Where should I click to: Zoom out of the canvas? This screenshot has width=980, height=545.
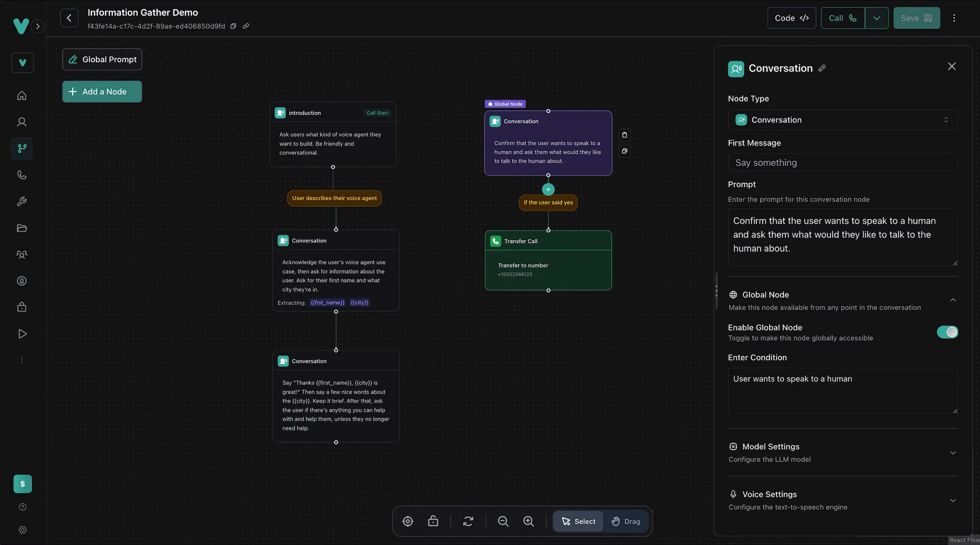tap(503, 521)
